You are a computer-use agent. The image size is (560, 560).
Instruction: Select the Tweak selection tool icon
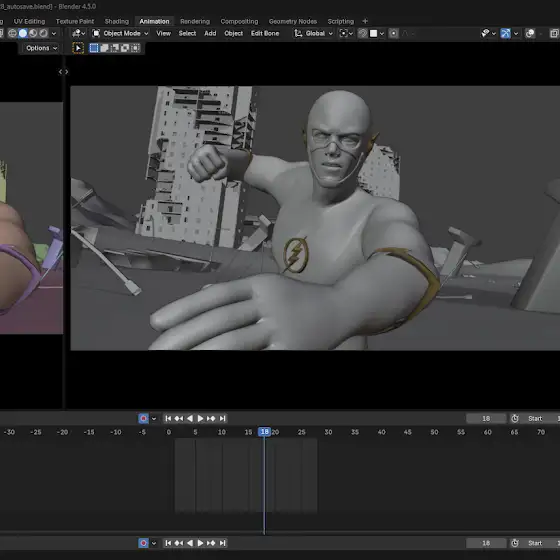click(x=78, y=48)
